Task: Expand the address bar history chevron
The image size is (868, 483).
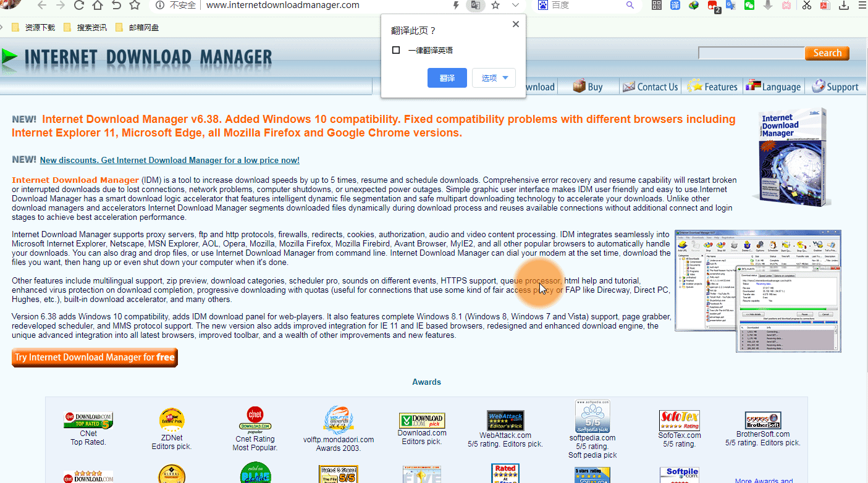Action: pos(515,5)
